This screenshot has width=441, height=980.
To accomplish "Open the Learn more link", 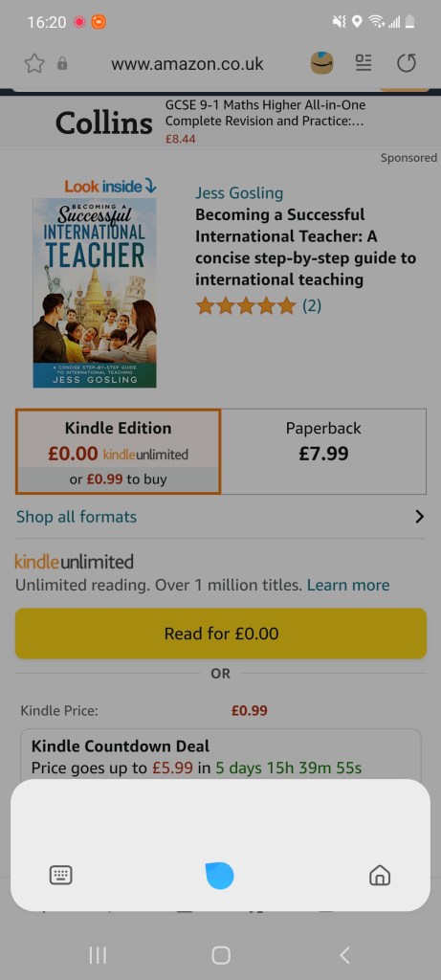I will point(348,585).
